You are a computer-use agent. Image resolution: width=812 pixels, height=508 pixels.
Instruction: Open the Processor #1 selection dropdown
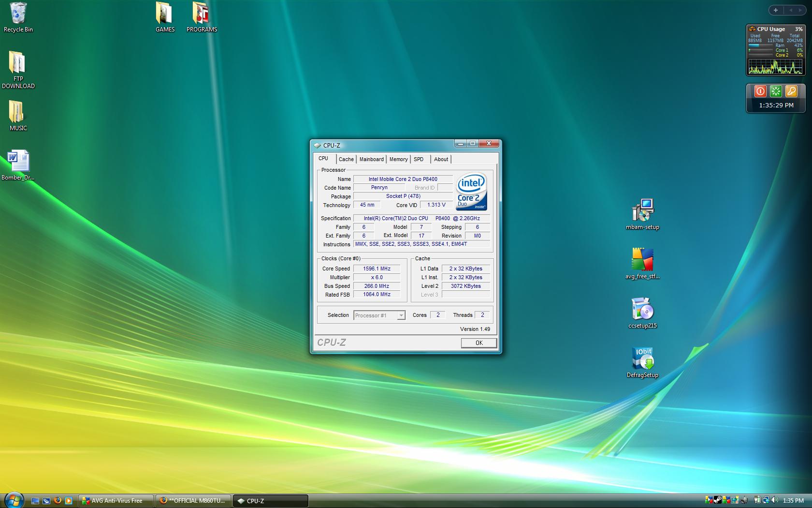[379, 315]
